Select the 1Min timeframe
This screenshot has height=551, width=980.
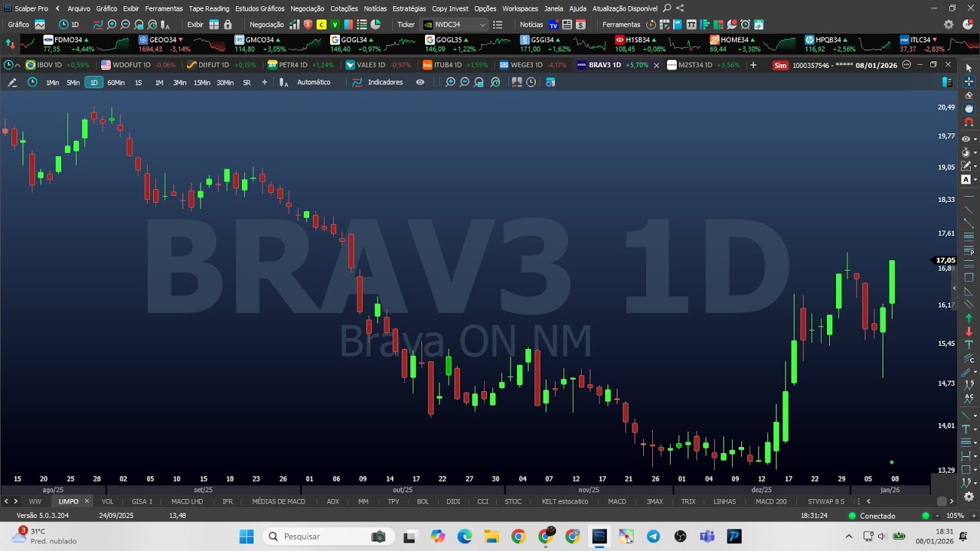[x=52, y=83]
